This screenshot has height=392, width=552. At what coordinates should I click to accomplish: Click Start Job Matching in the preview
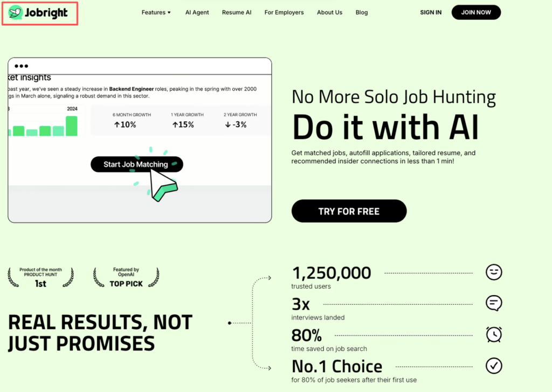click(x=136, y=164)
